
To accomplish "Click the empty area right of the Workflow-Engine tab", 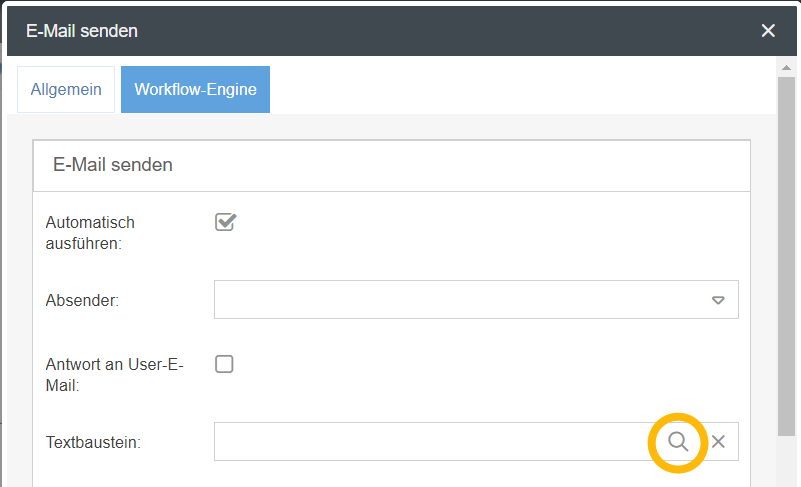I will click(x=520, y=89).
